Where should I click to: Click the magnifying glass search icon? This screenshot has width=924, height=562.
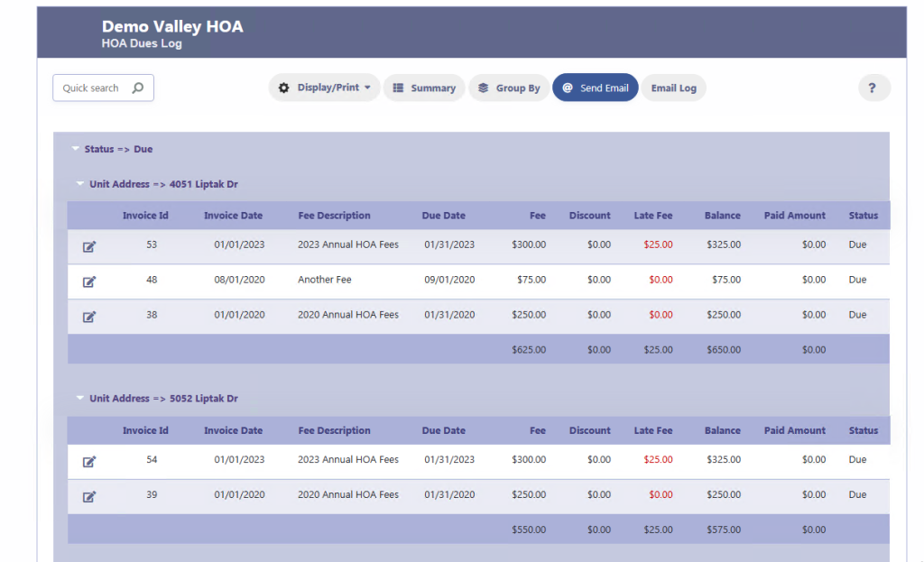(137, 88)
